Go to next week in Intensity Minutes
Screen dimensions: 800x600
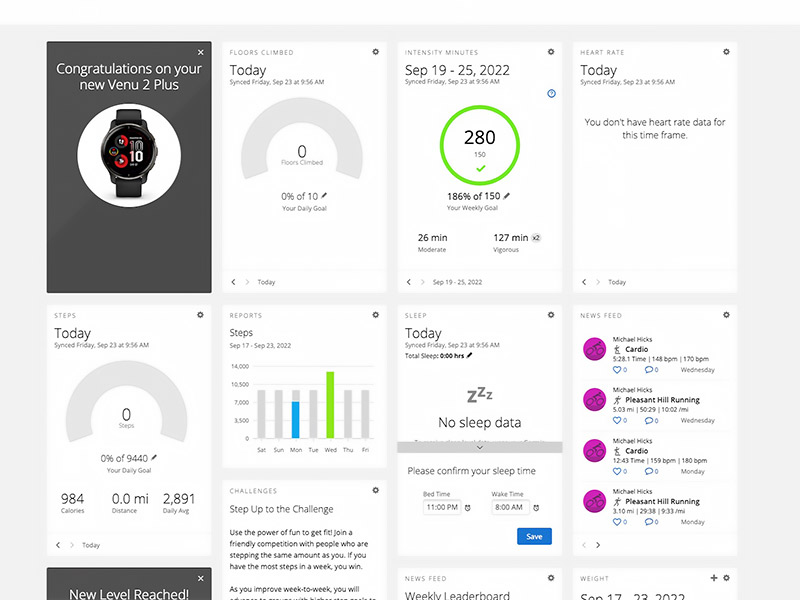(x=422, y=282)
